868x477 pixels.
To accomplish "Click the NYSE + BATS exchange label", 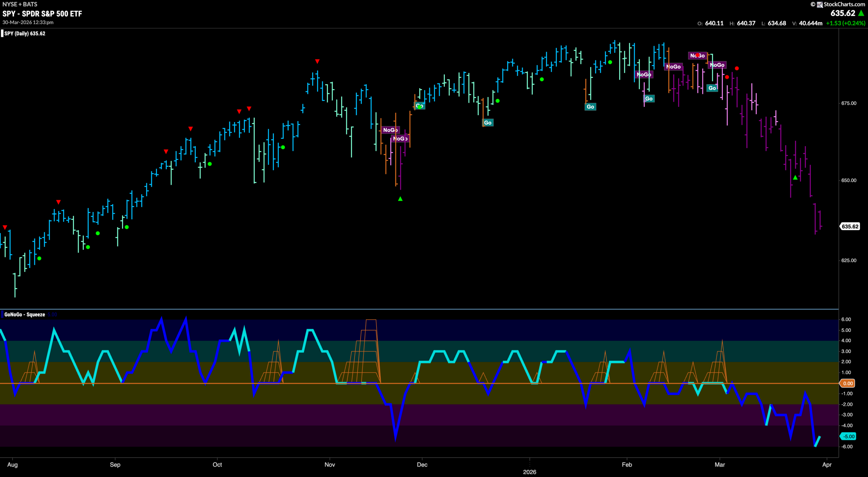I will tap(20, 4).
